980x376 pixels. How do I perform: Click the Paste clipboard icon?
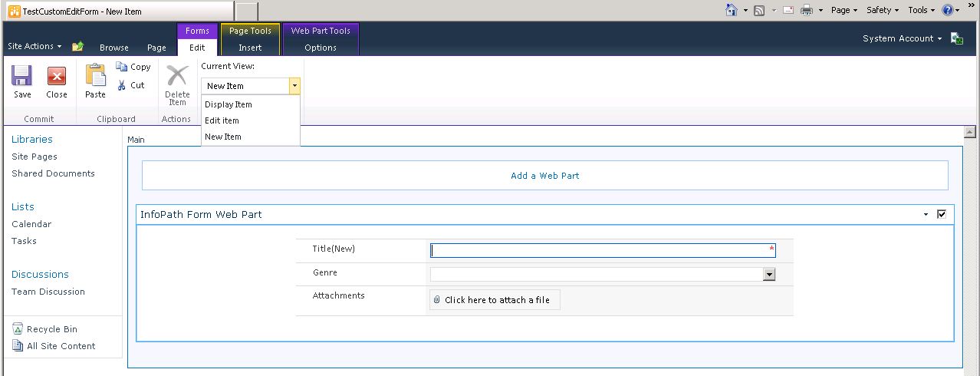95,75
